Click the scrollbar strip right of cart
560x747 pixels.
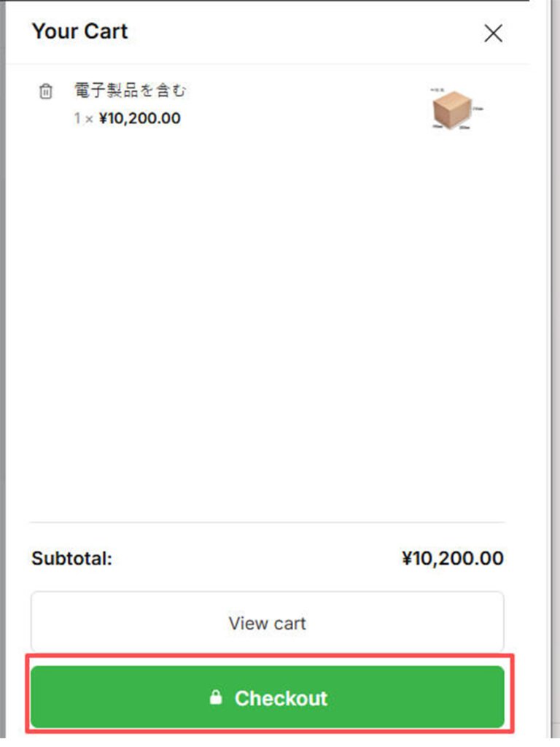[554, 365]
